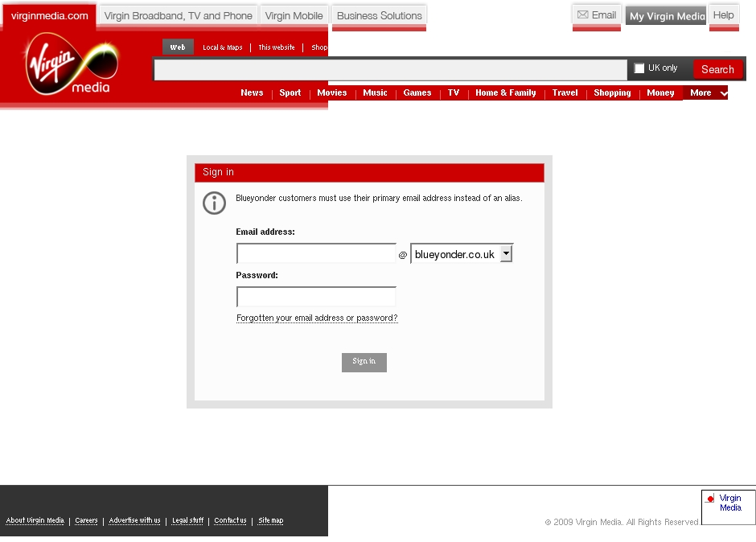Click the Legal stuff footer link
Viewport: 756px width, 542px height.
[x=187, y=520]
